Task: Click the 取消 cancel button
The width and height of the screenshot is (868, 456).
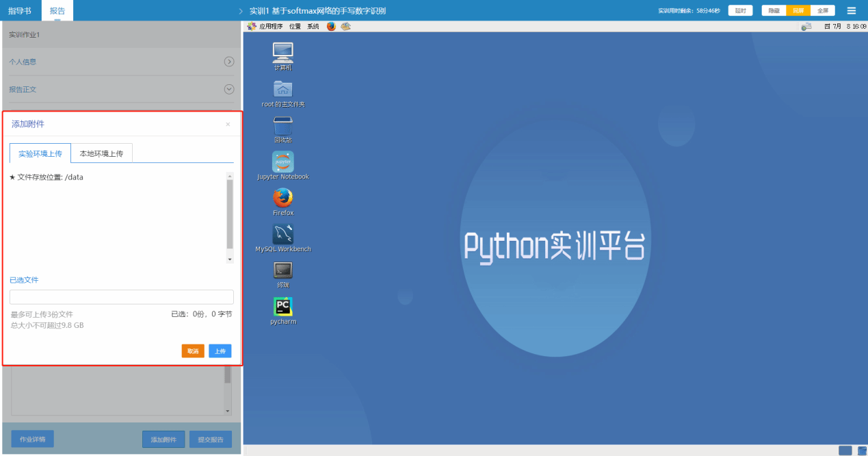Action: pyautogui.click(x=193, y=351)
